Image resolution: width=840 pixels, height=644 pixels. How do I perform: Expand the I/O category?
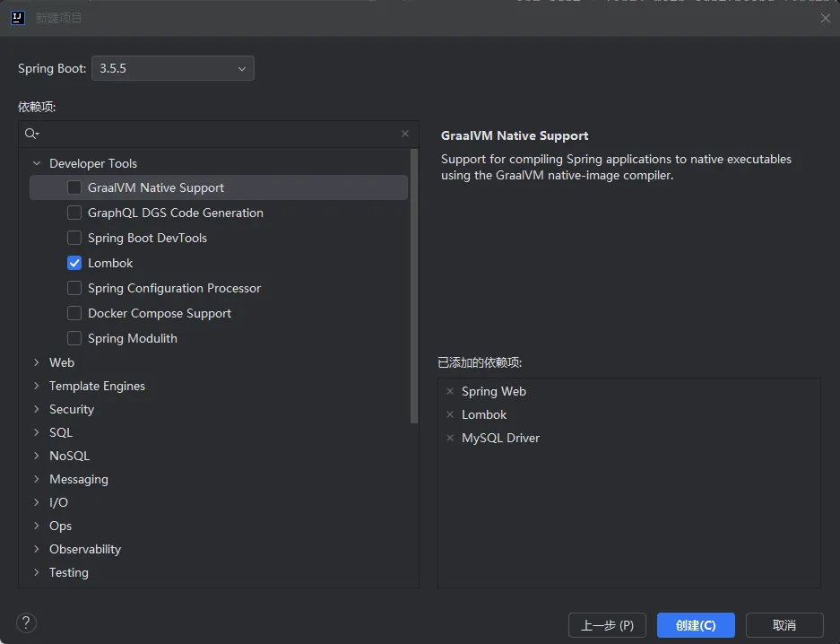click(x=37, y=502)
